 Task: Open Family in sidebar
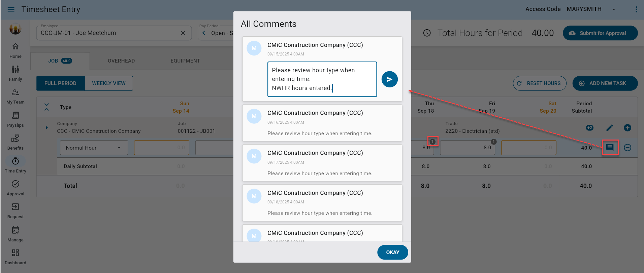[15, 74]
